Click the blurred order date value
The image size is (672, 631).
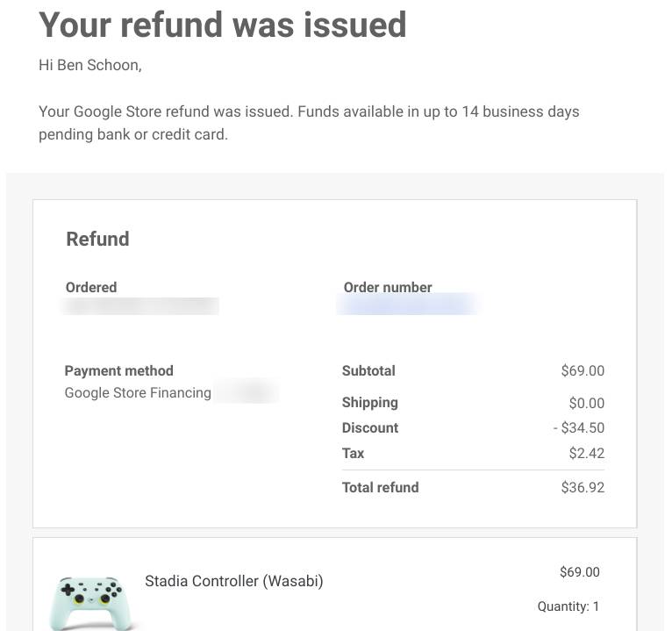point(141,306)
